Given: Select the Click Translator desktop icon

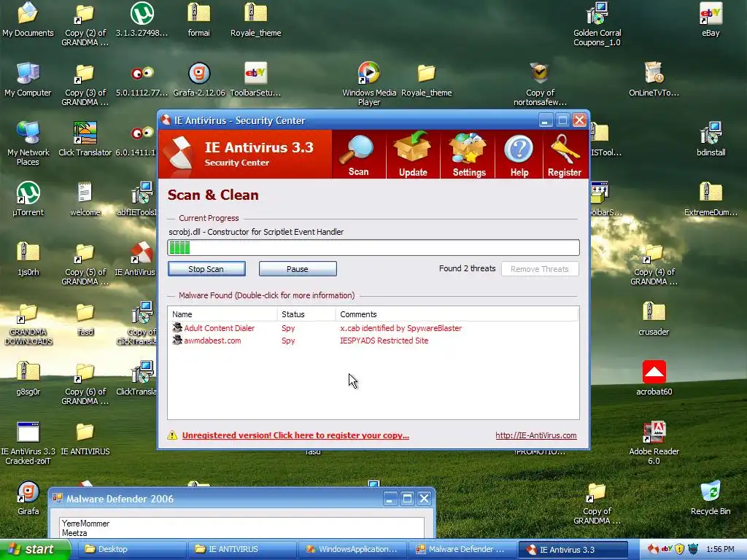Looking at the screenshot, I should (x=85, y=139).
